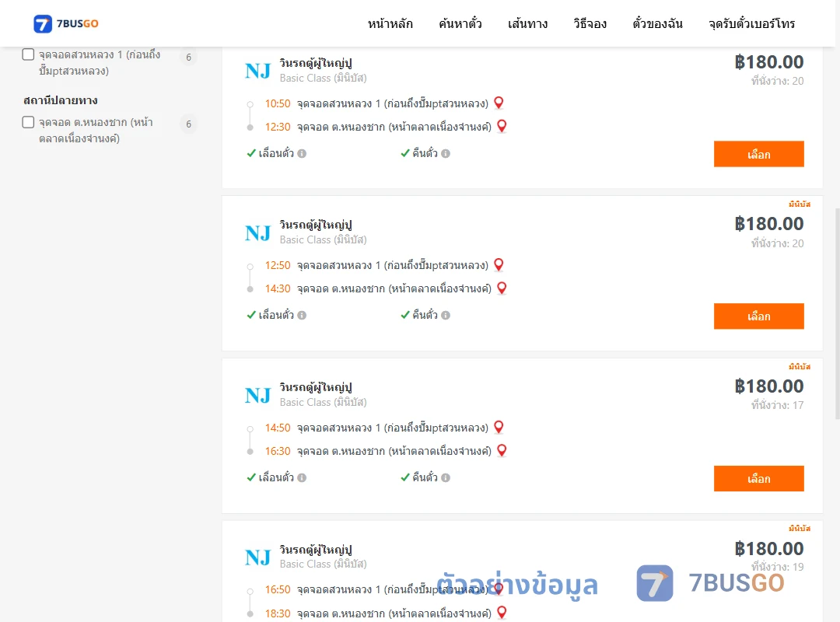Open the หน้าหลัก menu item
This screenshot has height=622, width=840.
390,23
